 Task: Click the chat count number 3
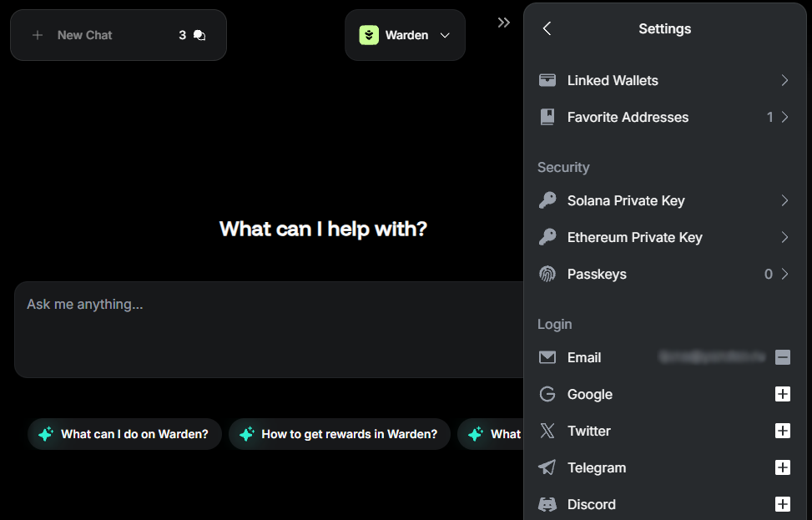pyautogui.click(x=182, y=35)
